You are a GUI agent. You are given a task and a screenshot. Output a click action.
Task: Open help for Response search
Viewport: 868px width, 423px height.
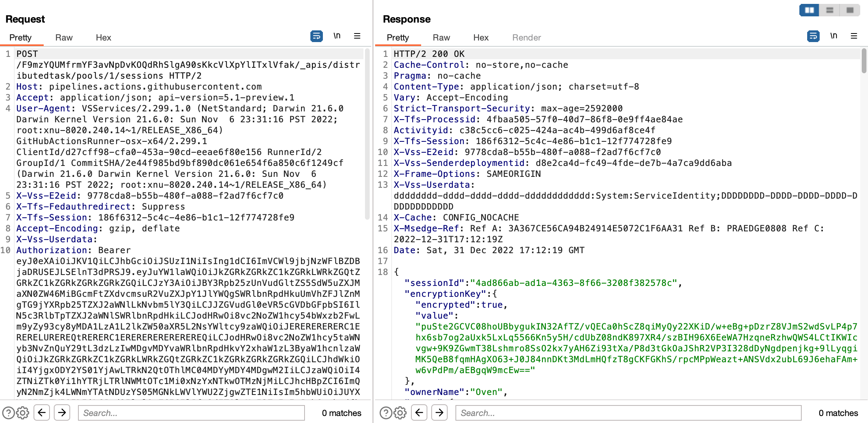tap(386, 413)
